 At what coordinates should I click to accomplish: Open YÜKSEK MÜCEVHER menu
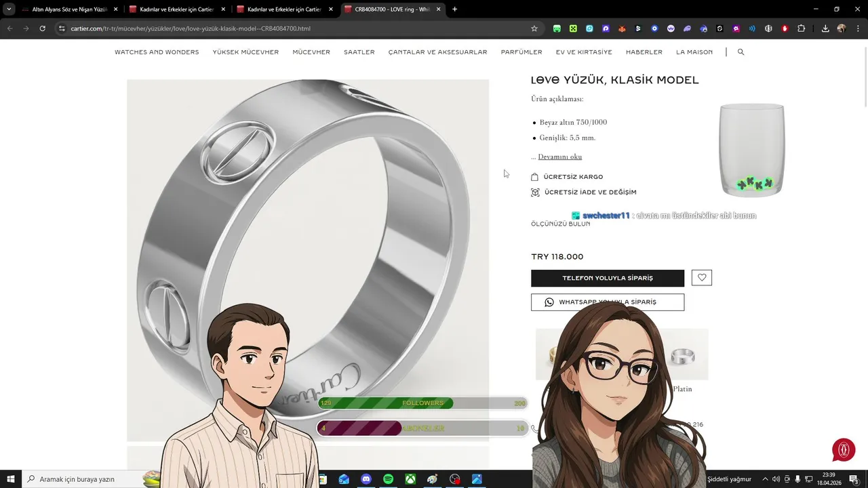[245, 52]
